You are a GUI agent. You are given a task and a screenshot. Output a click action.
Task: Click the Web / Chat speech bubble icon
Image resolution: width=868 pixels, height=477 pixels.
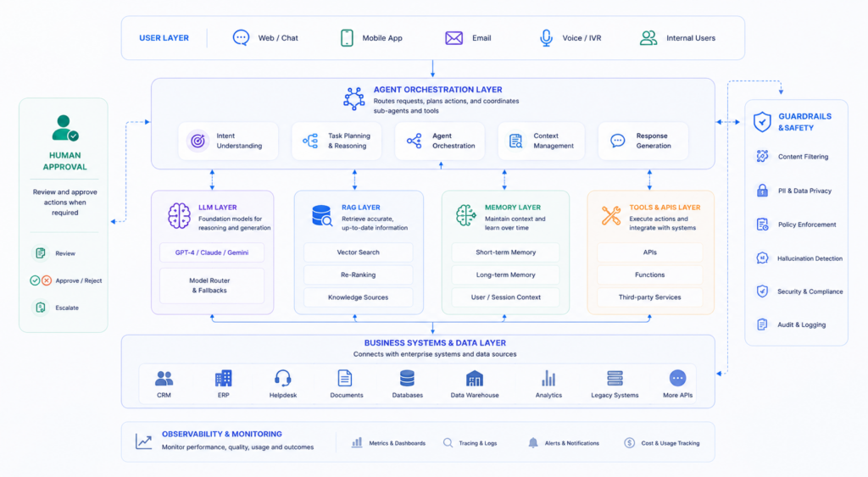[x=241, y=37]
